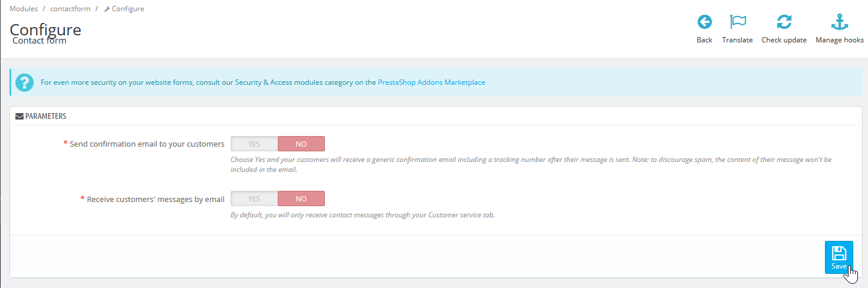Click the wrench icon in breadcrumb
868x288 pixels.
point(107,9)
